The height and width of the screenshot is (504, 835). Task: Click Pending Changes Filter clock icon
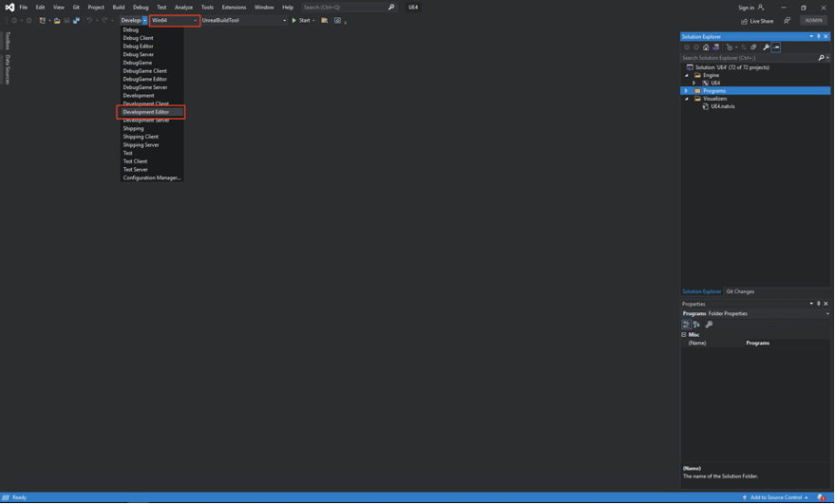click(730, 47)
